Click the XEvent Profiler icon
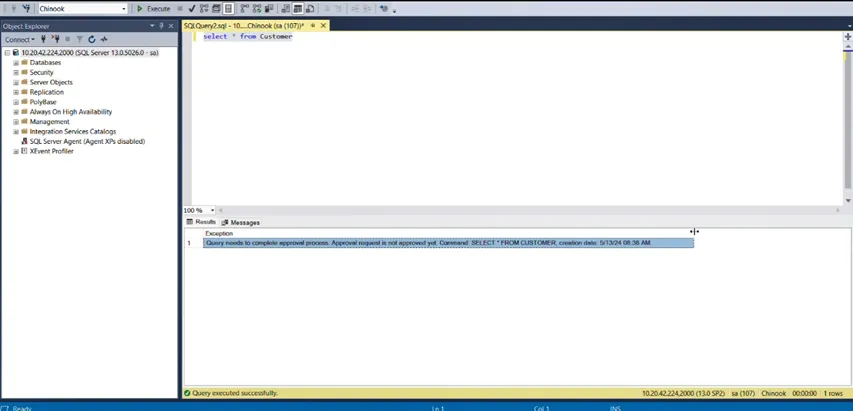This screenshot has height=411, width=853. pos(24,151)
